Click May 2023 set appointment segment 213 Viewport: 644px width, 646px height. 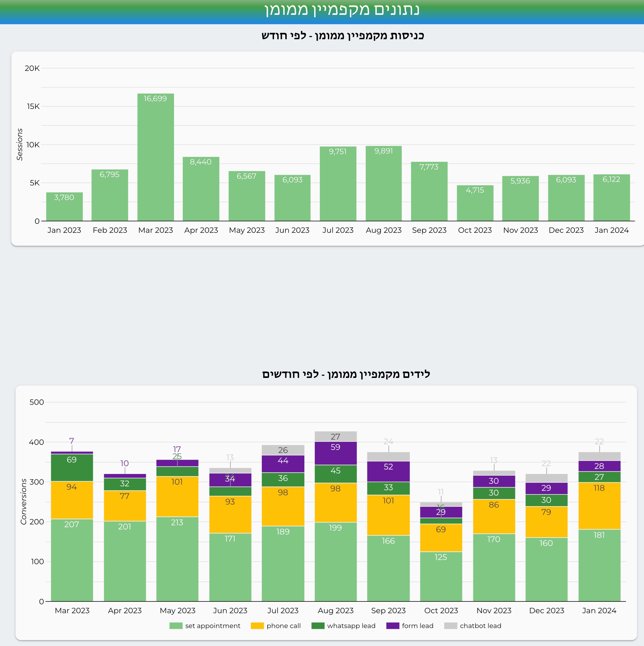click(x=177, y=559)
